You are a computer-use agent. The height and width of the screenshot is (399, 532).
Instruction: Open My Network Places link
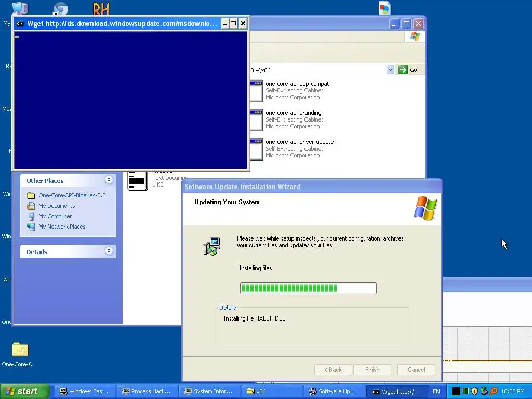click(x=62, y=227)
